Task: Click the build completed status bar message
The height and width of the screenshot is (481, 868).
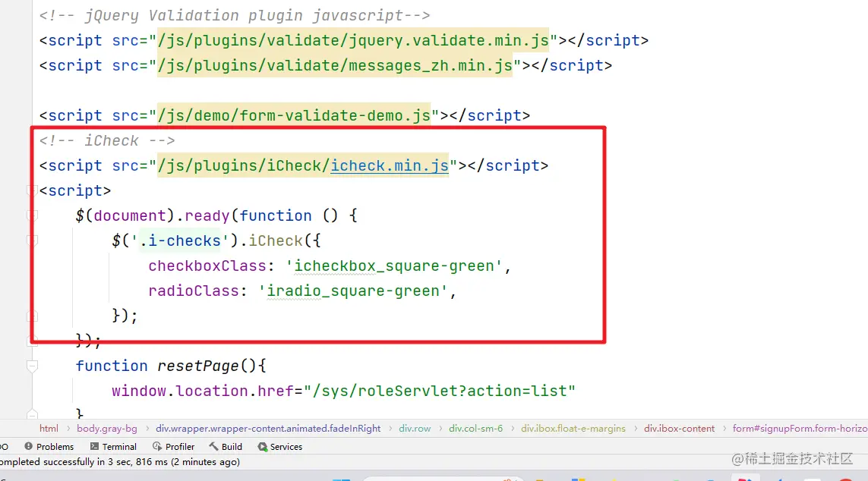Action: point(120,461)
